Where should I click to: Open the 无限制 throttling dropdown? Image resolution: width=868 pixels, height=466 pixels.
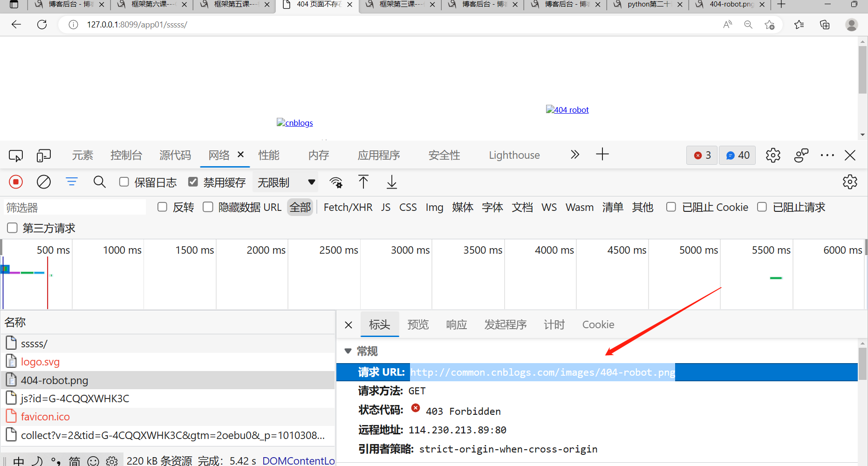(x=285, y=182)
